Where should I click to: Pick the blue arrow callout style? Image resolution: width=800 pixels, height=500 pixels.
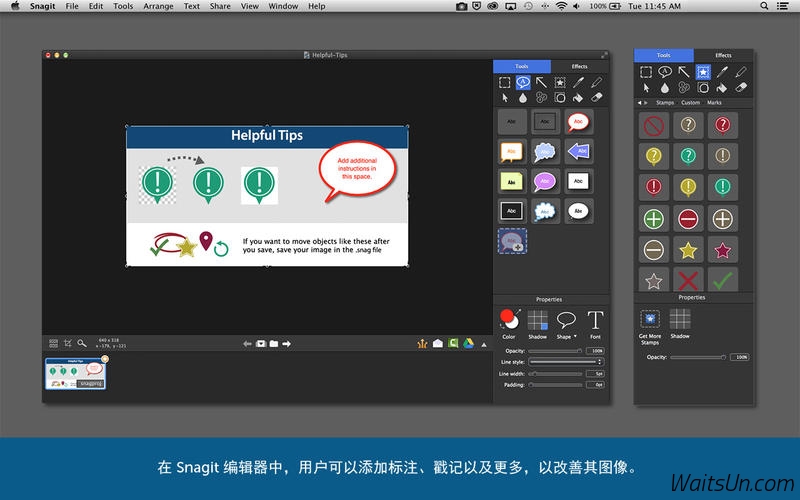click(x=578, y=151)
